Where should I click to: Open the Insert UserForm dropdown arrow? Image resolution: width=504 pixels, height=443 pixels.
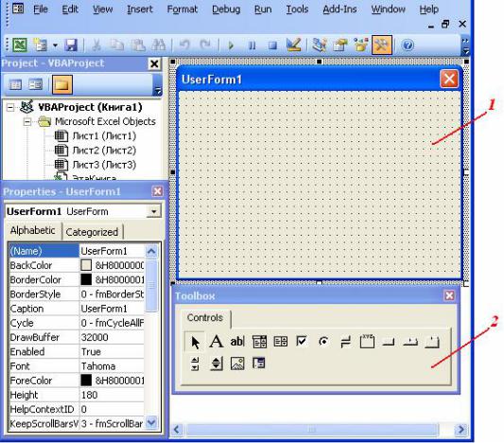tap(55, 45)
